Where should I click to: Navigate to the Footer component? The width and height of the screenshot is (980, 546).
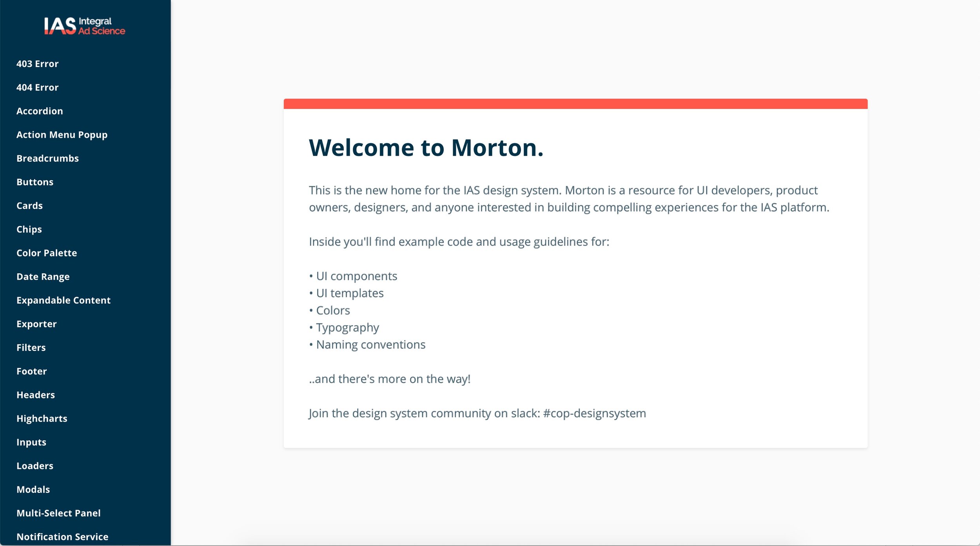(32, 371)
